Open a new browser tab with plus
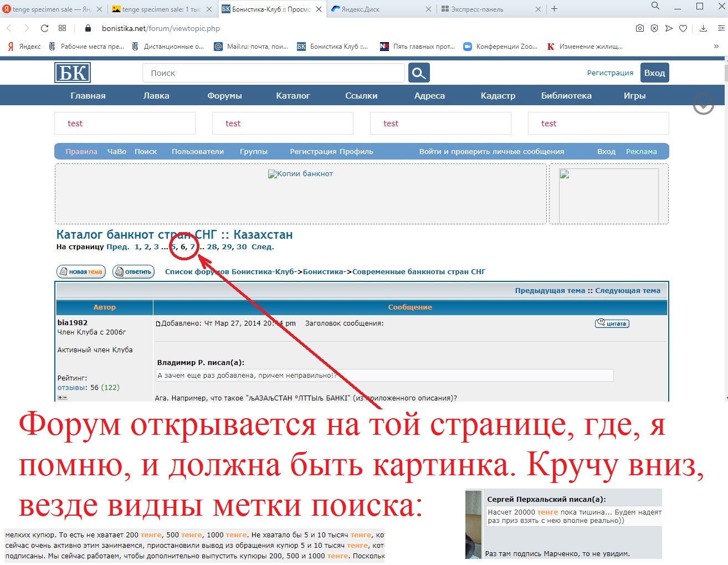Screen dimensions: 728x565 point(555,9)
